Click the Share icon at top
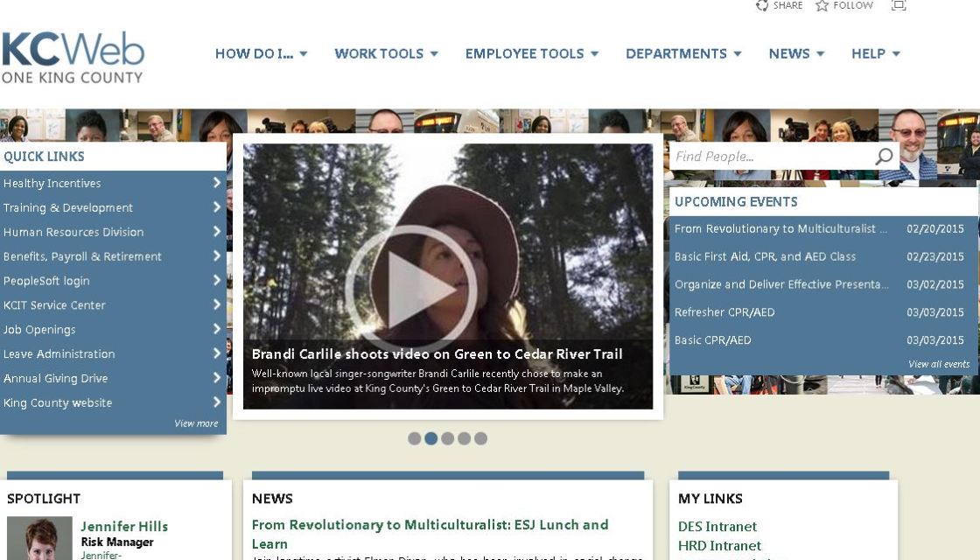This screenshot has height=560, width=980. pos(761,6)
